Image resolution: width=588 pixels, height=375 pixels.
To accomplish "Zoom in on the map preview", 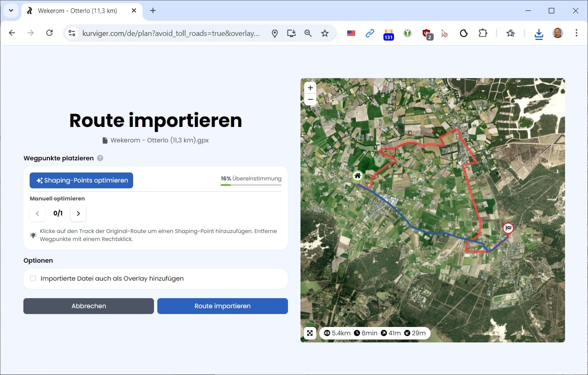I will [x=310, y=88].
